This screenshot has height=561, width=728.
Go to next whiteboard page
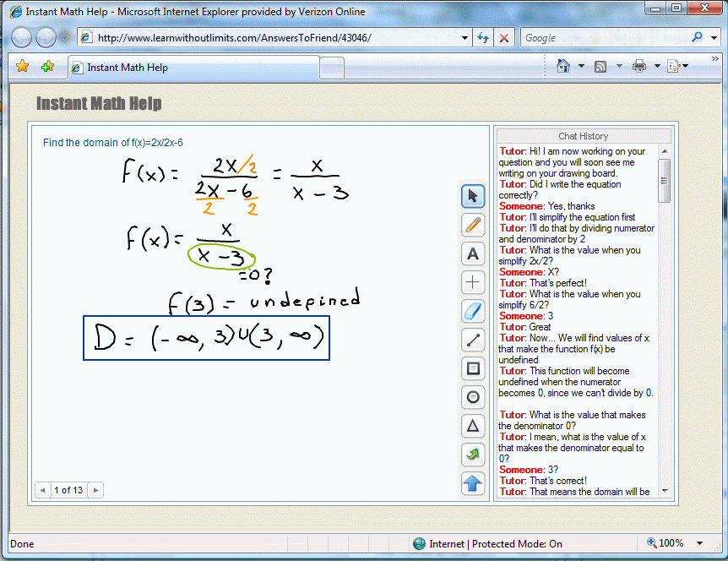point(95,490)
